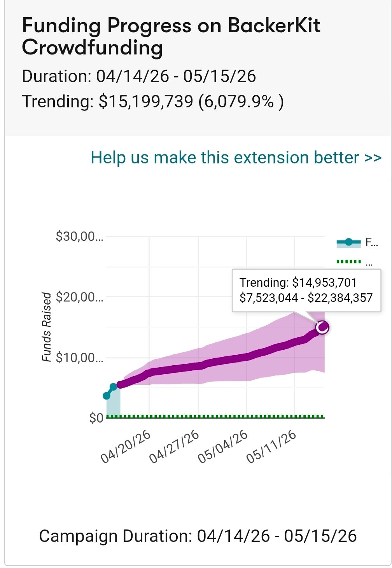
Task: Click the trending tooltip showing $14,953,701
Action: [x=306, y=290]
